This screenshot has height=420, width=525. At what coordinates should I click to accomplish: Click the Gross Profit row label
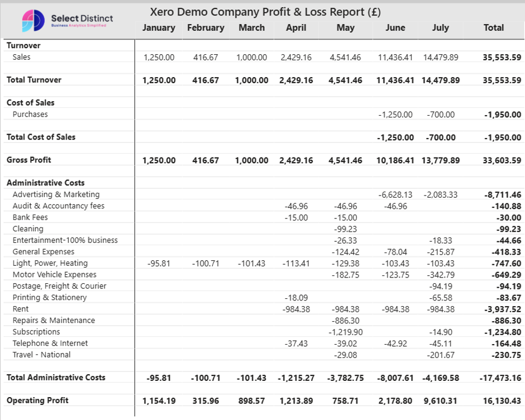pos(29,160)
